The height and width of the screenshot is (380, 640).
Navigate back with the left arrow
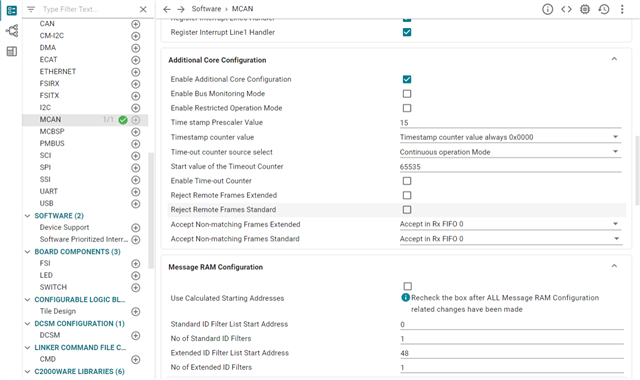[x=167, y=9]
